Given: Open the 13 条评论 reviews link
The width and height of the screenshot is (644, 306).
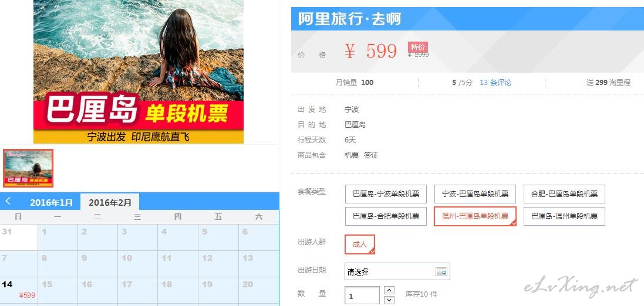Looking at the screenshot, I should 495,83.
